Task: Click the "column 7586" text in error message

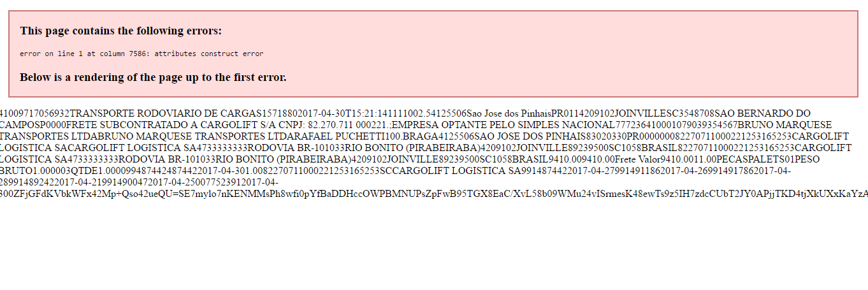Action: [x=124, y=54]
